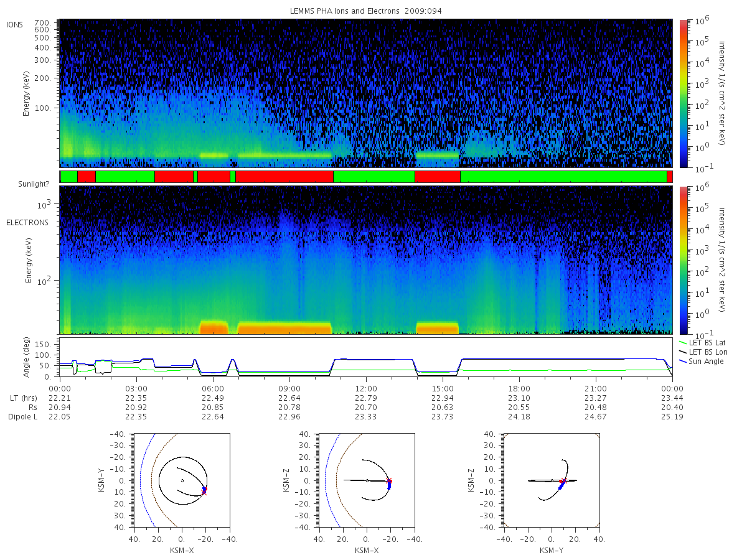Click the electron intensity color bar
The image size is (747, 560).
tap(683, 259)
